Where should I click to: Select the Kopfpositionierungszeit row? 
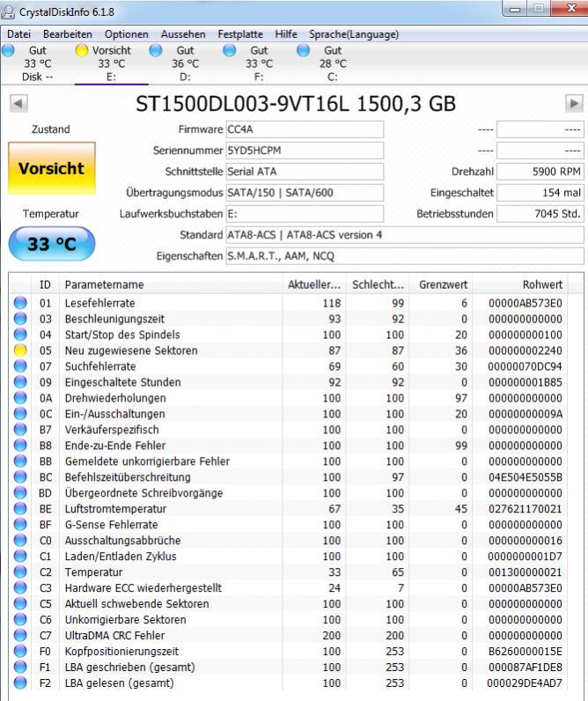coord(288,651)
